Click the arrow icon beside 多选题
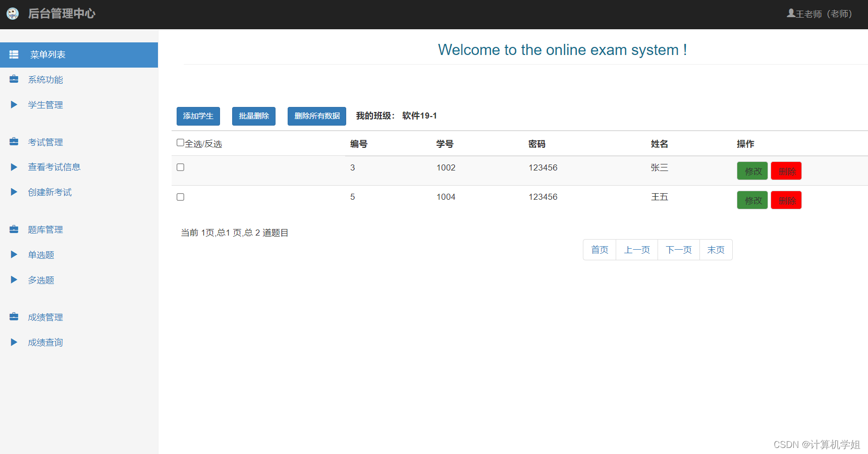868x454 pixels. pyautogui.click(x=14, y=279)
